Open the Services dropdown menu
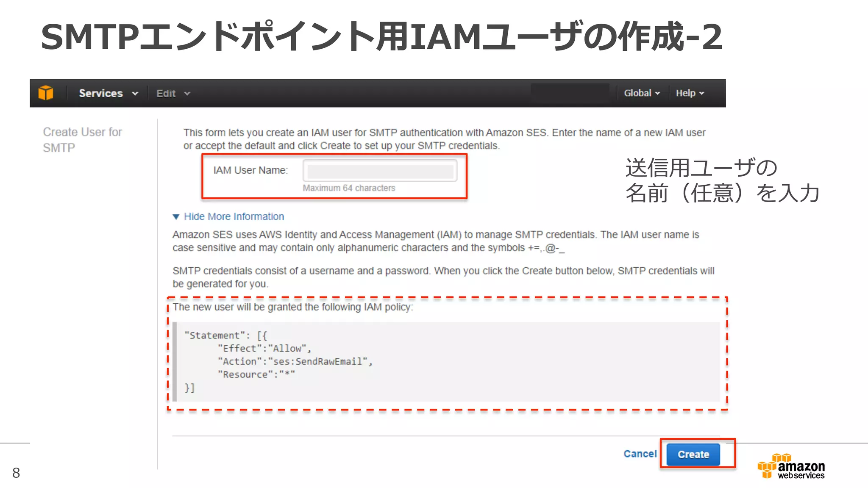 click(108, 93)
